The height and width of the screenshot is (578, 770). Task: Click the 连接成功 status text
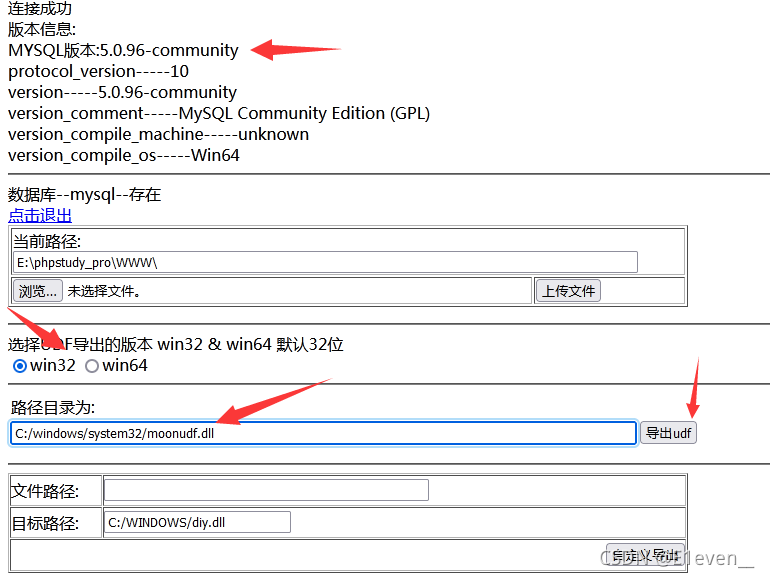point(40,8)
